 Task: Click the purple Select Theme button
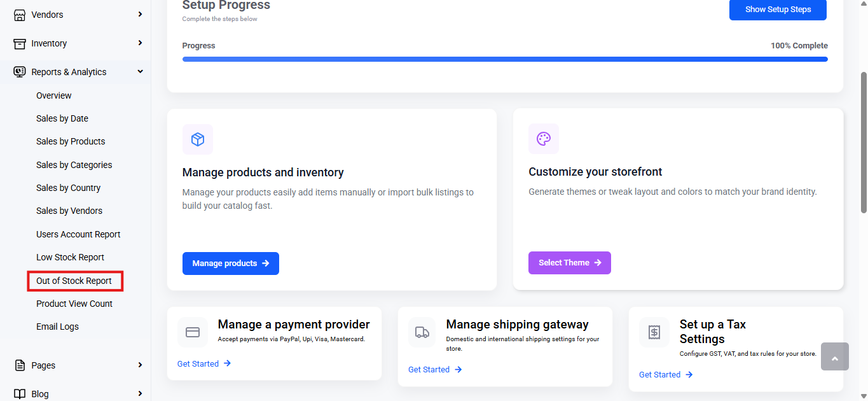point(570,263)
